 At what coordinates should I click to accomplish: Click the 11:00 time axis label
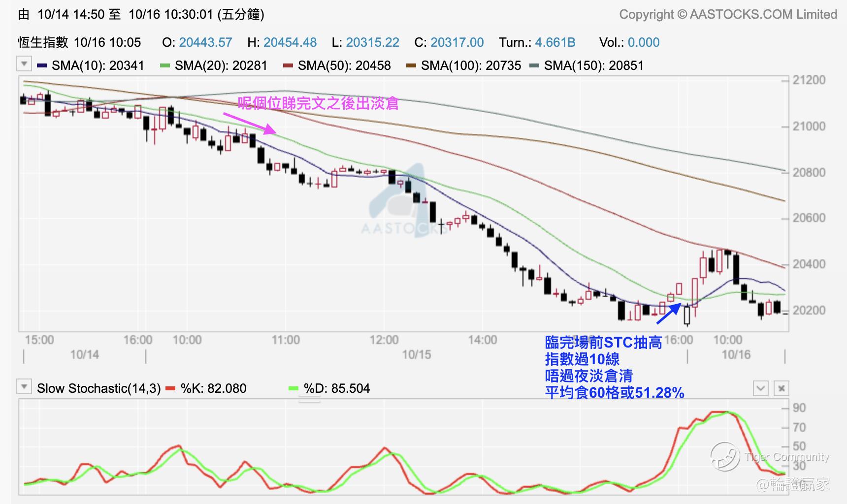tap(286, 340)
